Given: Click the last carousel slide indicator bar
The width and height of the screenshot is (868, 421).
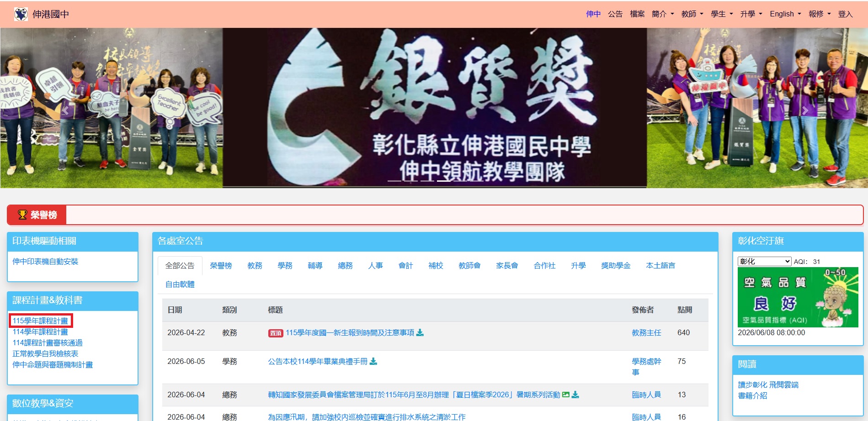Looking at the screenshot, I should (x=477, y=181).
